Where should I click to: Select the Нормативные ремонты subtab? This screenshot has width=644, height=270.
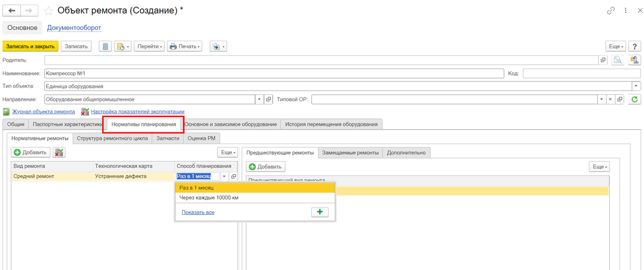pyautogui.click(x=40, y=138)
